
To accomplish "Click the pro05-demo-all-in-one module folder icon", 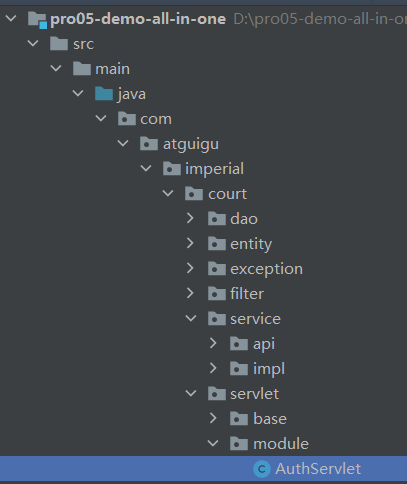I will tap(37, 20).
